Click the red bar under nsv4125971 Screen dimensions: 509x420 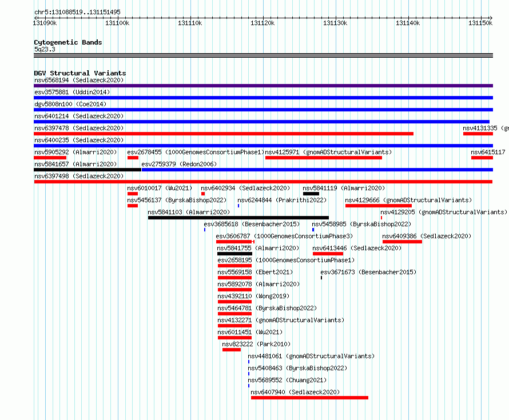point(324,158)
